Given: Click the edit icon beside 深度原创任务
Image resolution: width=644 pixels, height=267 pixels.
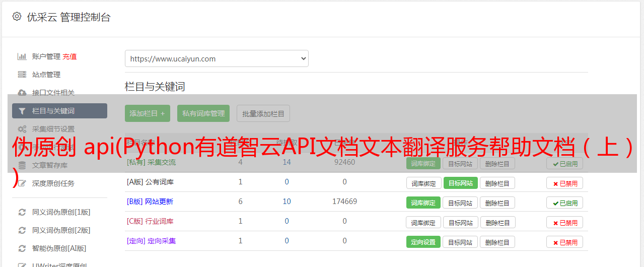Looking at the screenshot, I should [22, 183].
